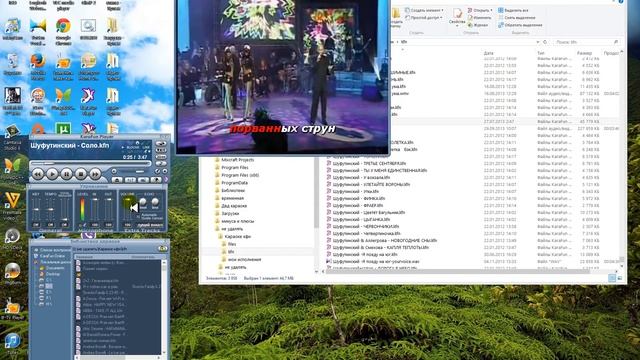Image resolution: width=640 pixels, height=360 pixels.
Task: Toggle the Automatic Guide Cancel checkbox
Action: [x=138, y=216]
